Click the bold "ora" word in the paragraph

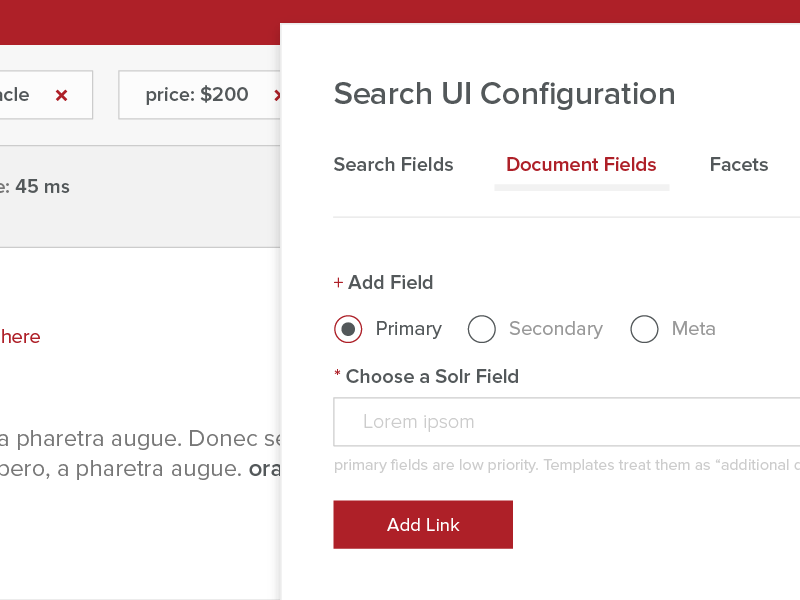point(274,468)
